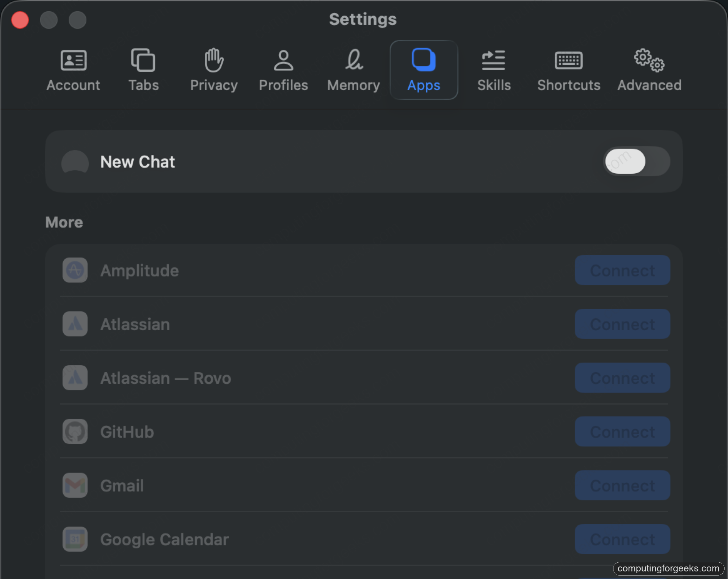The width and height of the screenshot is (728, 579).
Task: Click the Amplitude app icon
Action: pos(75,270)
